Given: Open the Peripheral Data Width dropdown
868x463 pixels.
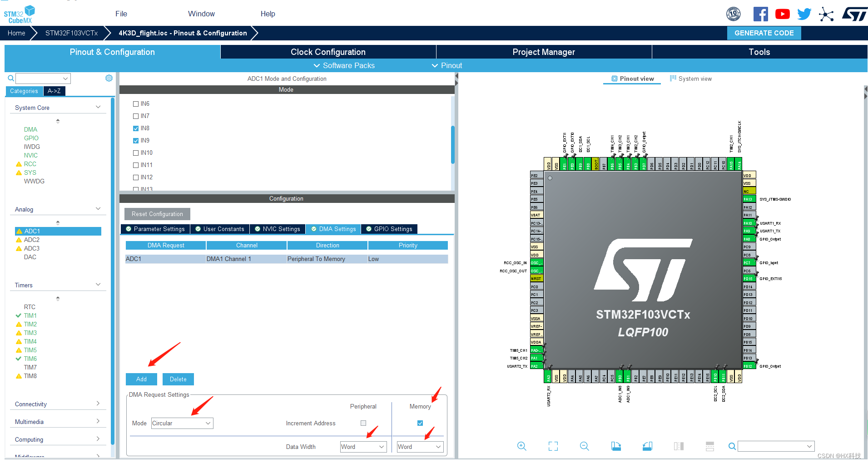Looking at the screenshot, I should click(x=363, y=447).
